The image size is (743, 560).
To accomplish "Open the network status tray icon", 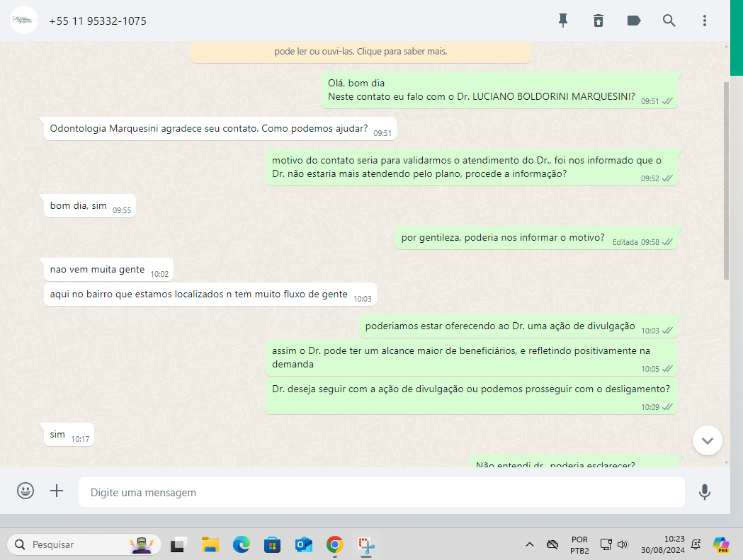I will (606, 544).
